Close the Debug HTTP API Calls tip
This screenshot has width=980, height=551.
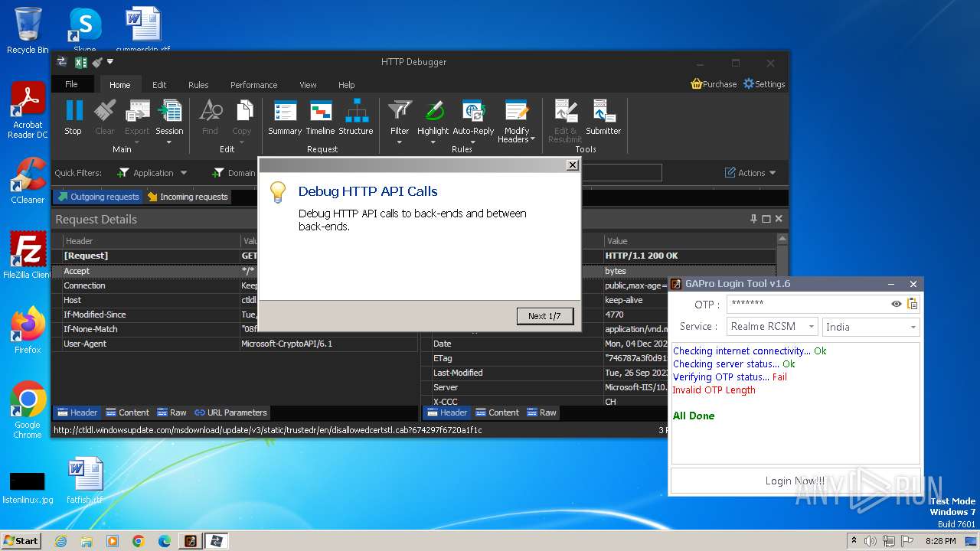point(572,165)
